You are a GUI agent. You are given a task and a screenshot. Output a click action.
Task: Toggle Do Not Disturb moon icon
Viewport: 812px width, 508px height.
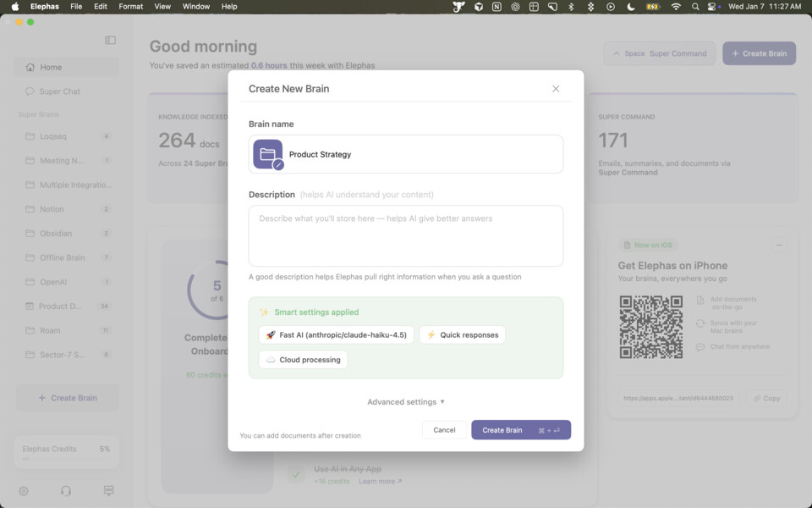[631, 7]
